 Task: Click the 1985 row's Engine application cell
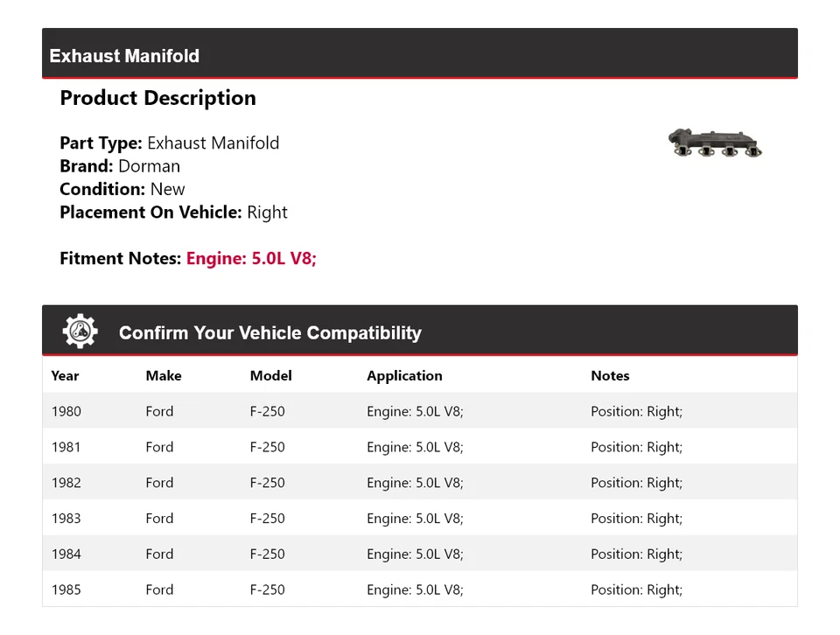(x=415, y=590)
